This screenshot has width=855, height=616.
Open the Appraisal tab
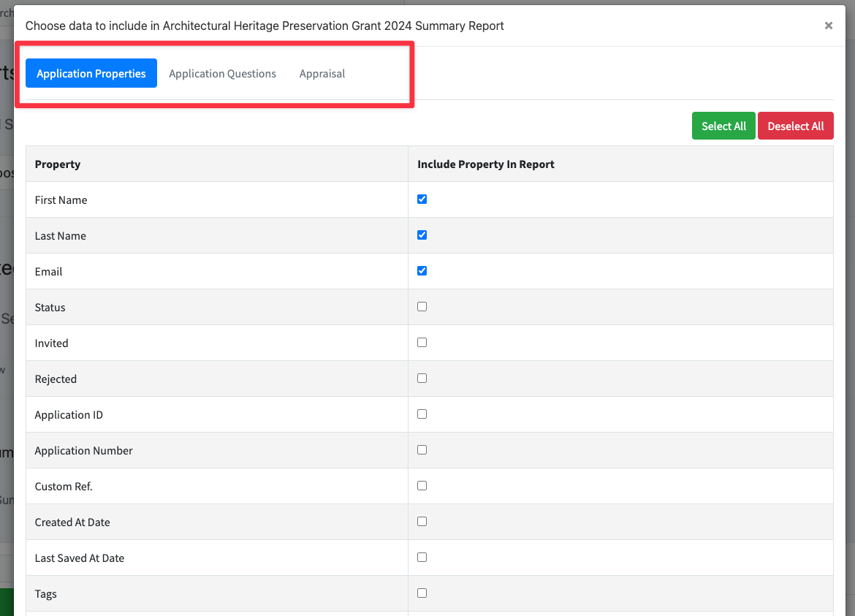(x=322, y=73)
